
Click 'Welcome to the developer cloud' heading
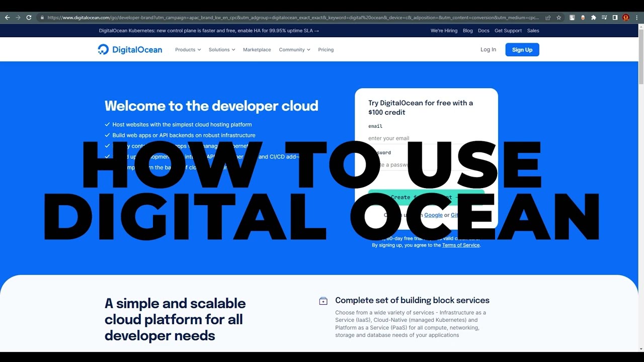(x=211, y=106)
